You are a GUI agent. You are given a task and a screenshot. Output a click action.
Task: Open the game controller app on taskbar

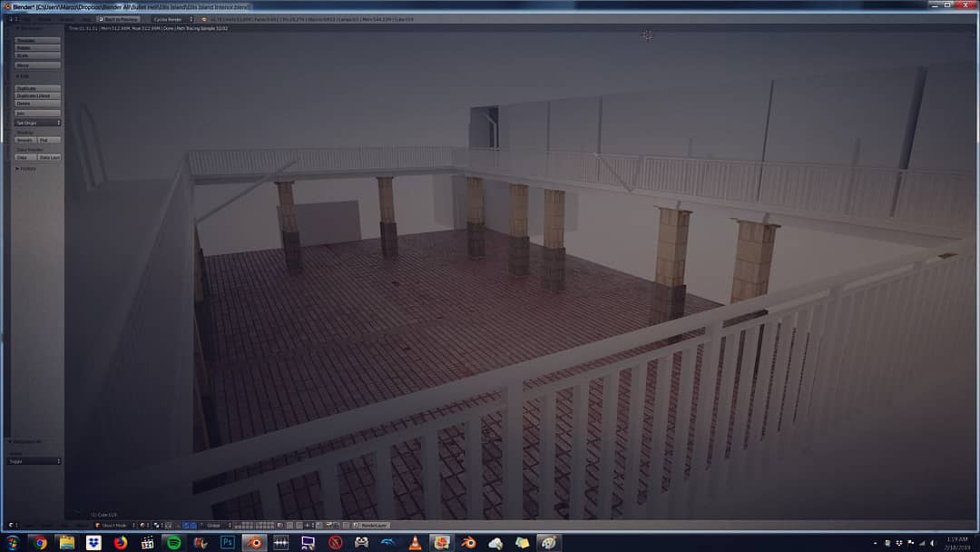pos(361,543)
